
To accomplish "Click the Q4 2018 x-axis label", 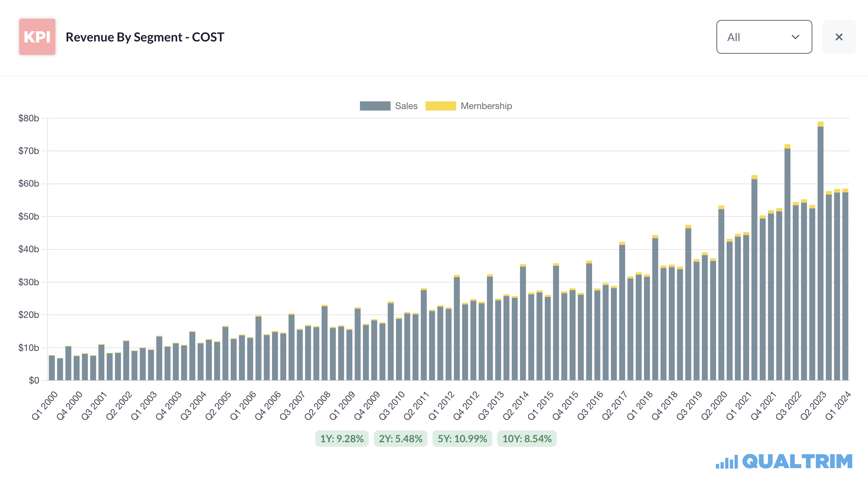I will (x=665, y=405).
